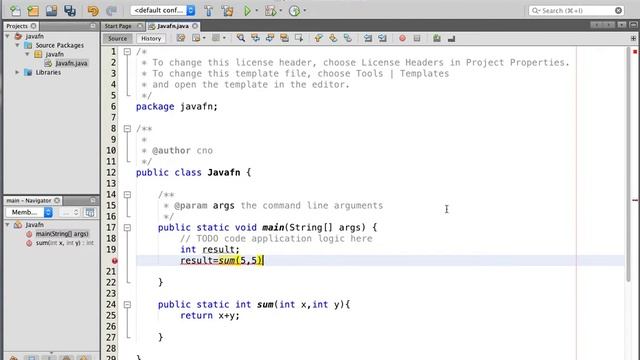Toggle Rectangular Selection icon
640x360 pixels.
click(x=299, y=38)
